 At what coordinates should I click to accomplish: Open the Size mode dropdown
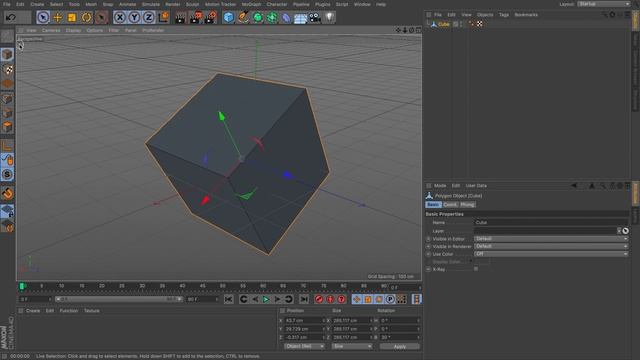coord(352,347)
